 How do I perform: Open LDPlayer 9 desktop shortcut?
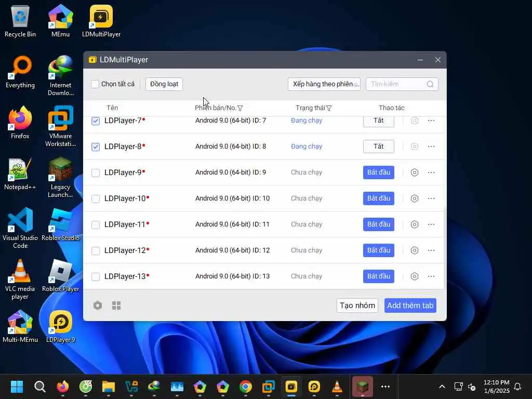(60, 326)
